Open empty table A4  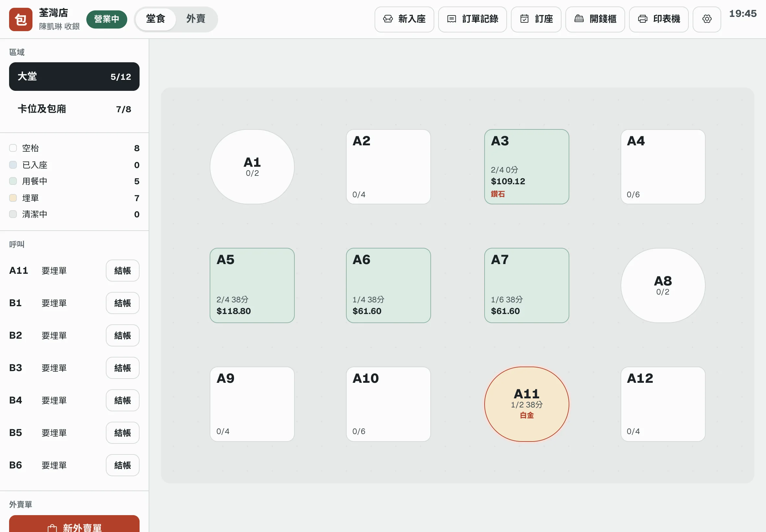coord(662,167)
